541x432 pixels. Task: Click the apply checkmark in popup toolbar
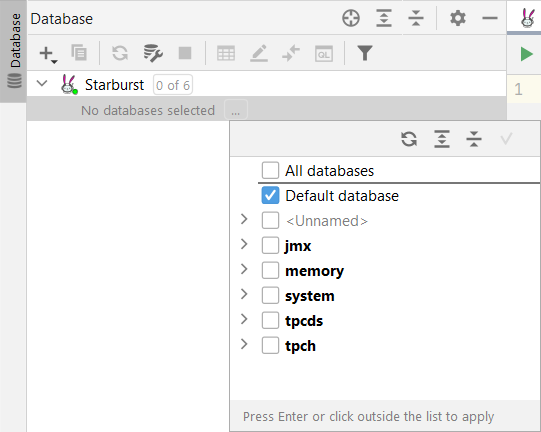(506, 139)
